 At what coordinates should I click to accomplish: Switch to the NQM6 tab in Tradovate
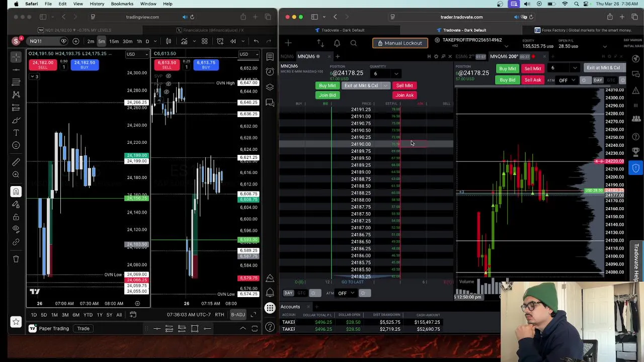287,56
